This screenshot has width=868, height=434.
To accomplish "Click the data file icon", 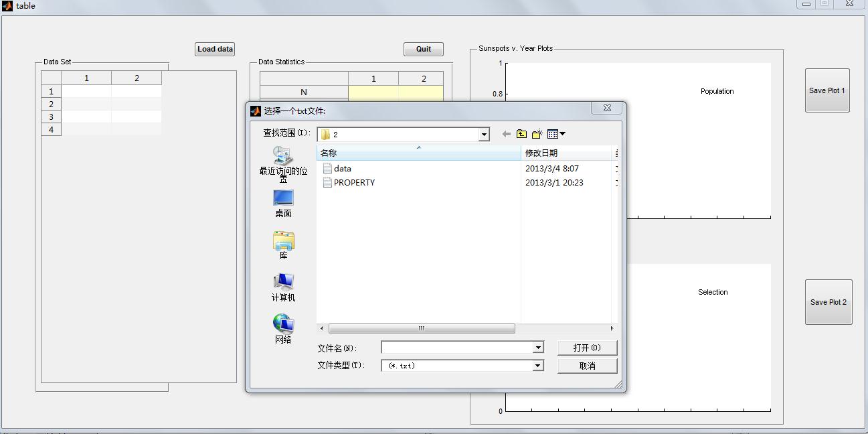I will tap(327, 169).
